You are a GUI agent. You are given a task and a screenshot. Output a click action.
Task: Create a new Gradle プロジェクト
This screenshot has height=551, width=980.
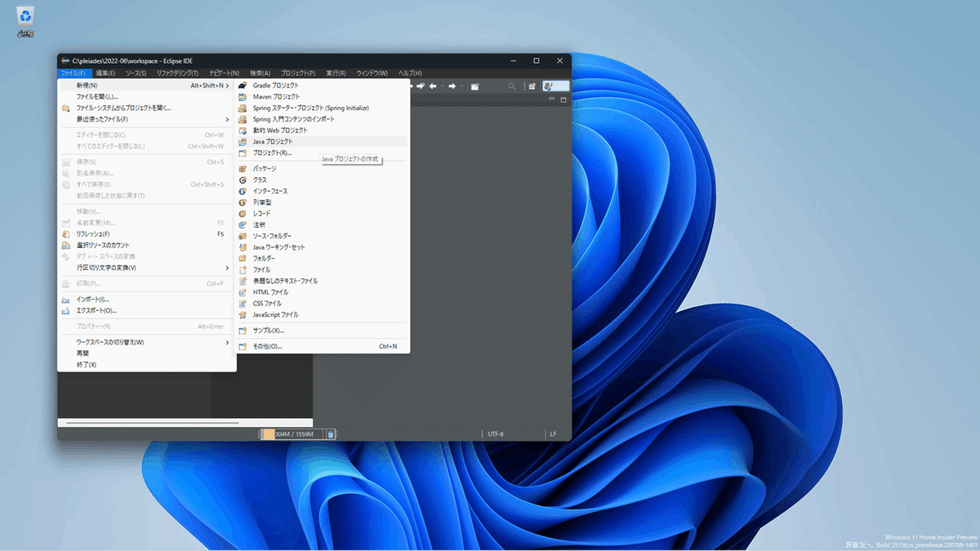point(322,86)
